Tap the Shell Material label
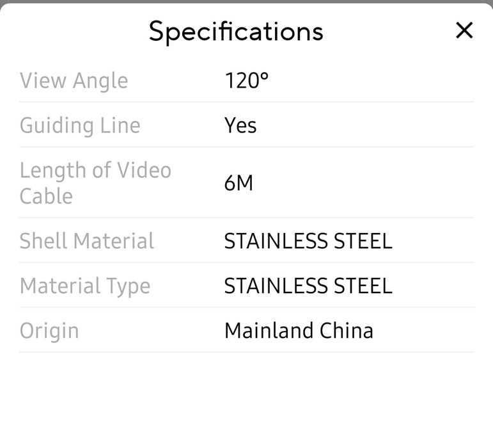Image resolution: width=493 pixels, height=448 pixels. click(86, 241)
